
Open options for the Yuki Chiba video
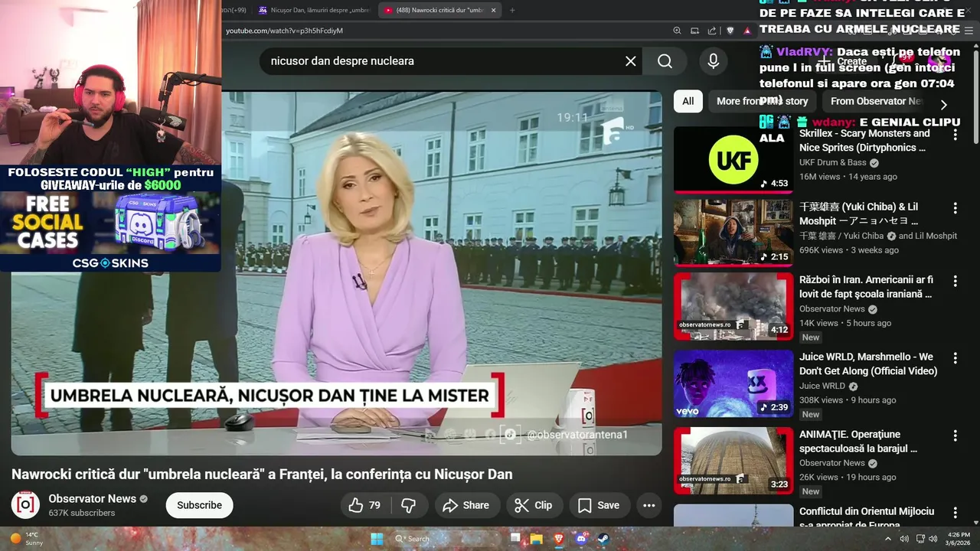coord(955,208)
